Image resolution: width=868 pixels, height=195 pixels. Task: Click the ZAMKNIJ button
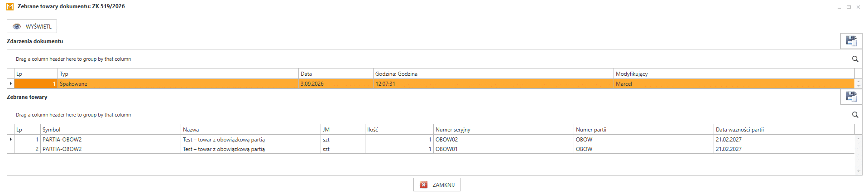436,185
